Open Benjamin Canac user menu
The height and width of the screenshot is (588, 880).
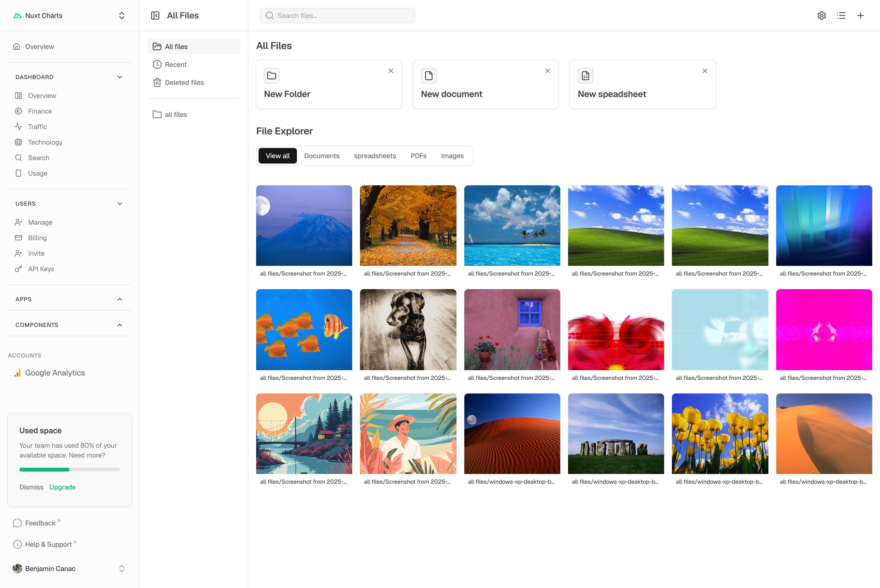click(x=69, y=569)
